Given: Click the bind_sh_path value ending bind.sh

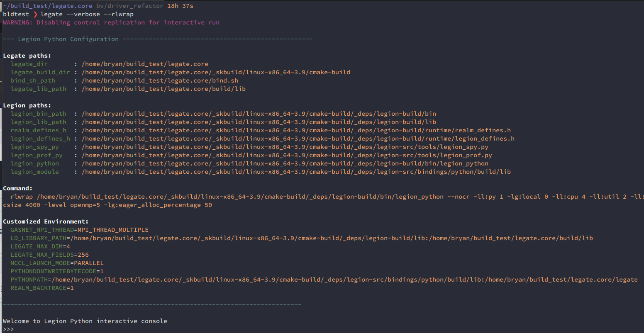Looking at the screenshot, I should tap(160, 80).
